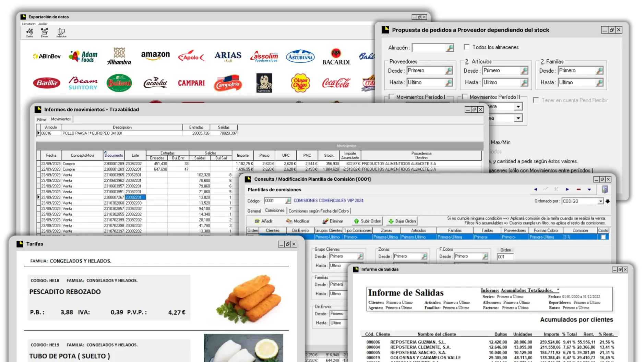
Task: Open Estructuras menu in Exportación de datos
Action: pyautogui.click(x=29, y=24)
